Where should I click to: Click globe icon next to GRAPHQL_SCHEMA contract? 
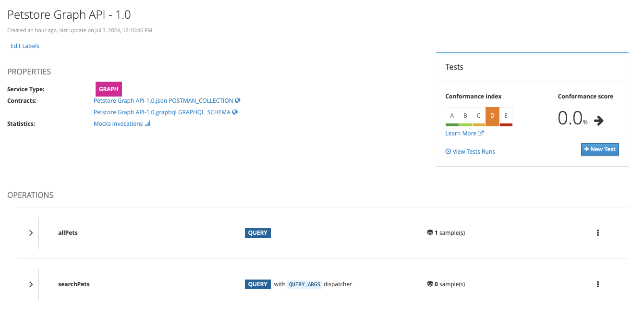tap(235, 112)
